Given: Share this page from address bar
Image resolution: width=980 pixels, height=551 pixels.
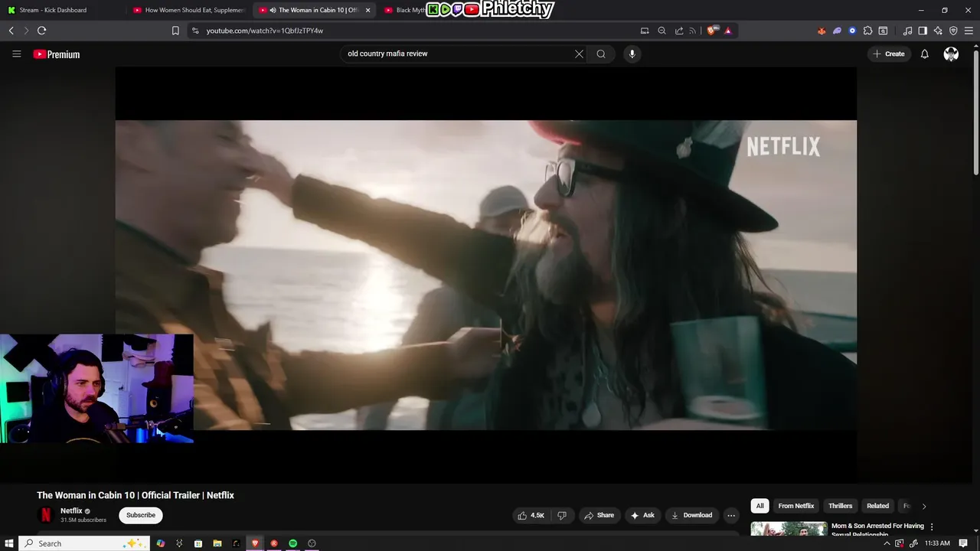Looking at the screenshot, I should (679, 31).
